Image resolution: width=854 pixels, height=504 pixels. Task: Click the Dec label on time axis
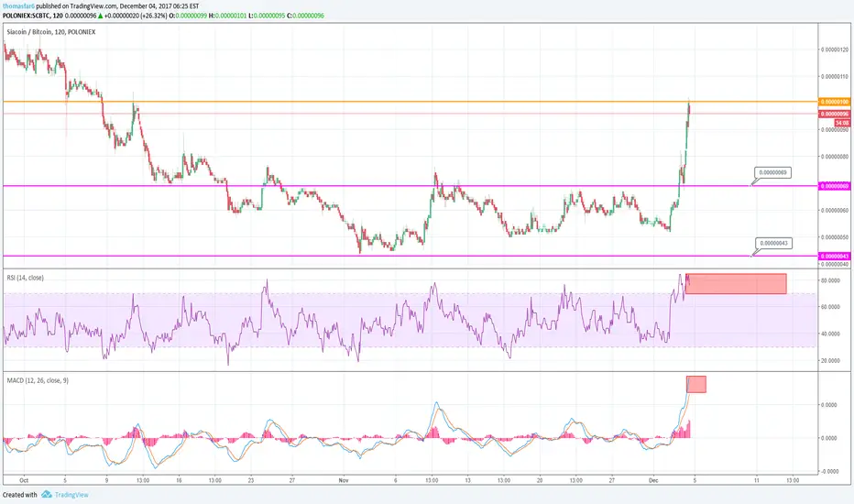(x=653, y=480)
